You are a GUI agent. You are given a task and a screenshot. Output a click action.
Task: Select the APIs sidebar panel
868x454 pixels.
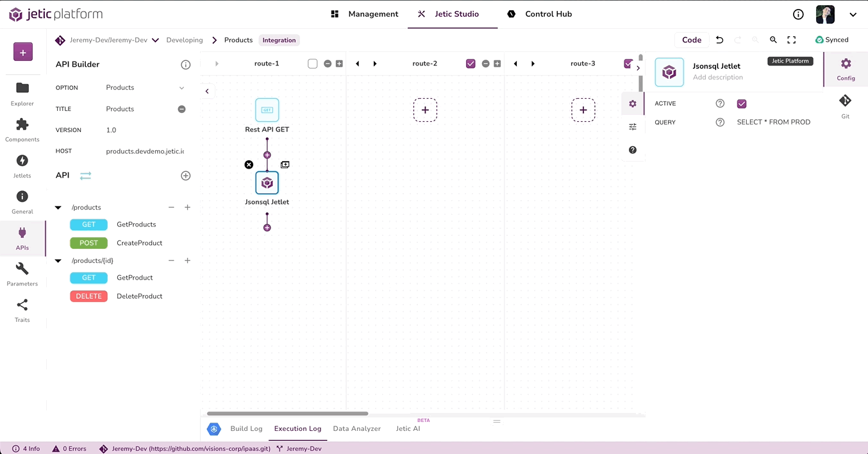pyautogui.click(x=22, y=238)
